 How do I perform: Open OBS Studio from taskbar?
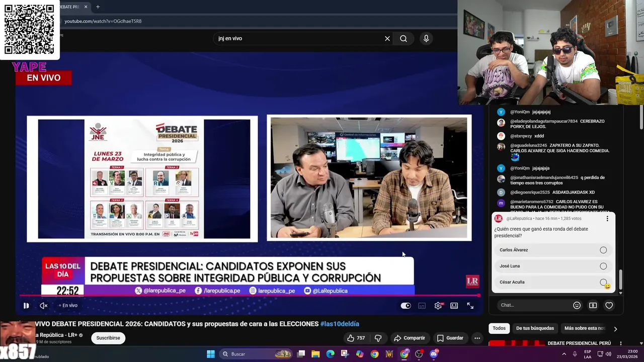pyautogui.click(x=419, y=354)
